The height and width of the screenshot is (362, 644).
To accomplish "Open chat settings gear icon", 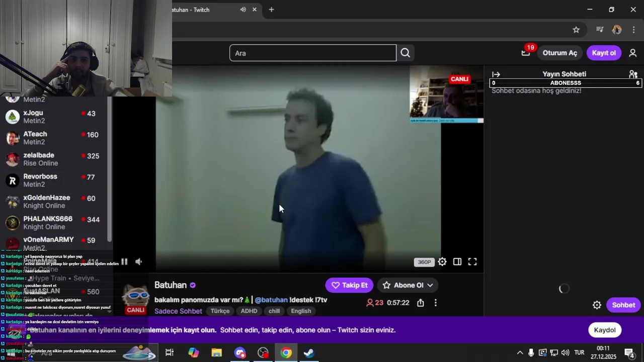I will [x=597, y=305].
